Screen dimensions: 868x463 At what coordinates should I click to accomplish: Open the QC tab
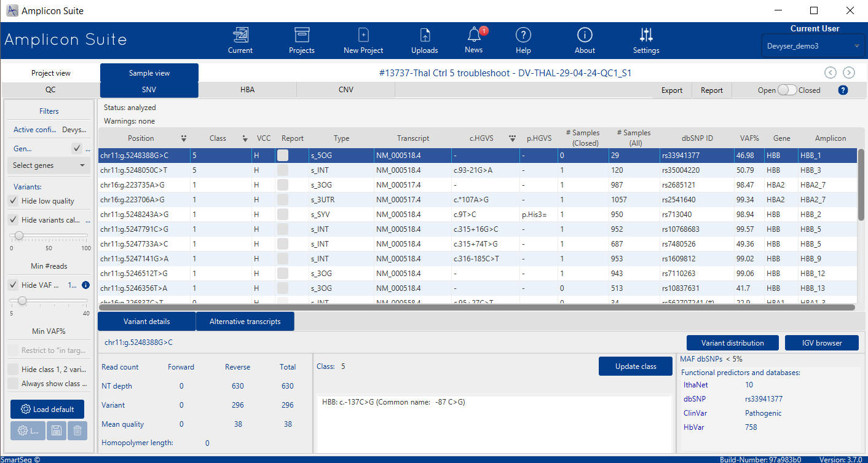(x=50, y=90)
